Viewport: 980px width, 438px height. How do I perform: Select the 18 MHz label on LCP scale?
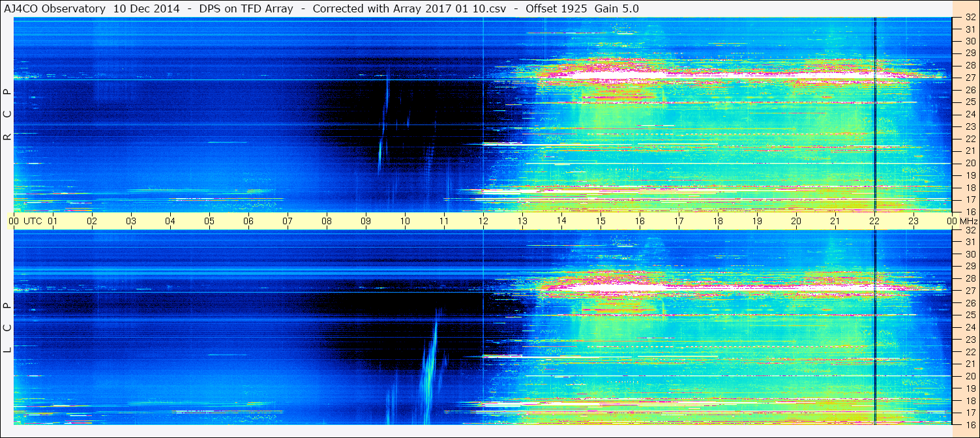pyautogui.click(x=970, y=400)
